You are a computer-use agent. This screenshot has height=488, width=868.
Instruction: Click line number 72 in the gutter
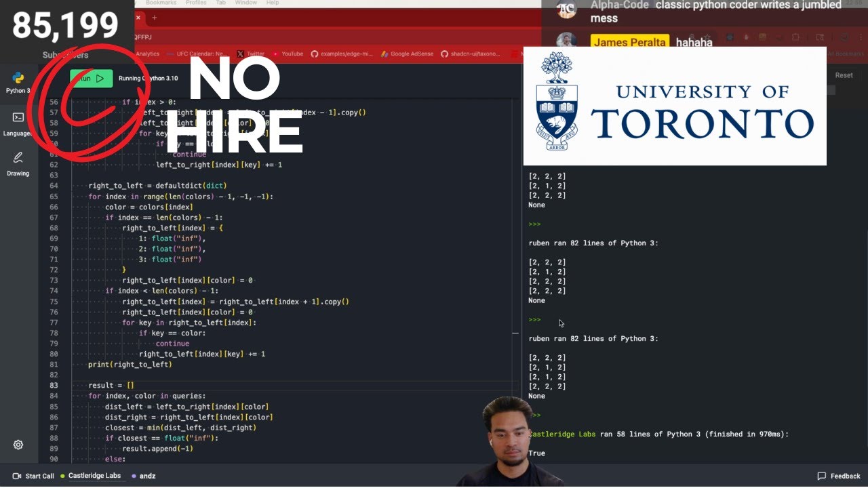coord(54,270)
